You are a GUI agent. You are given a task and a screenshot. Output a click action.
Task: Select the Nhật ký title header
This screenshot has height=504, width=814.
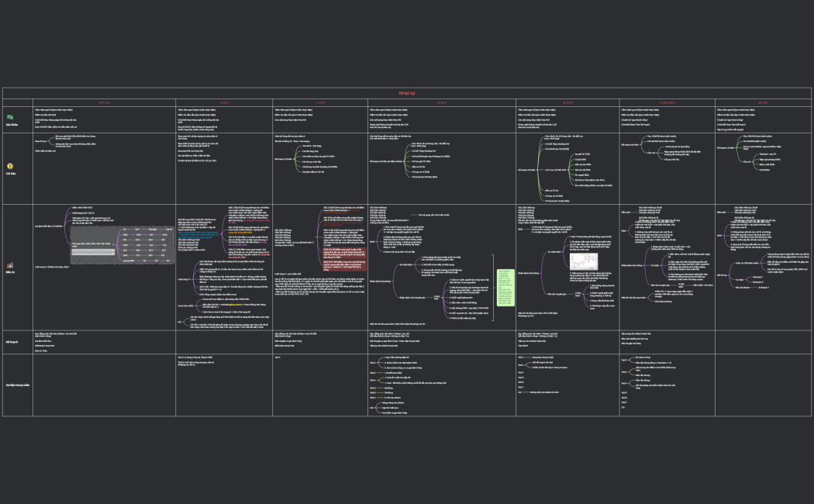(x=407, y=92)
